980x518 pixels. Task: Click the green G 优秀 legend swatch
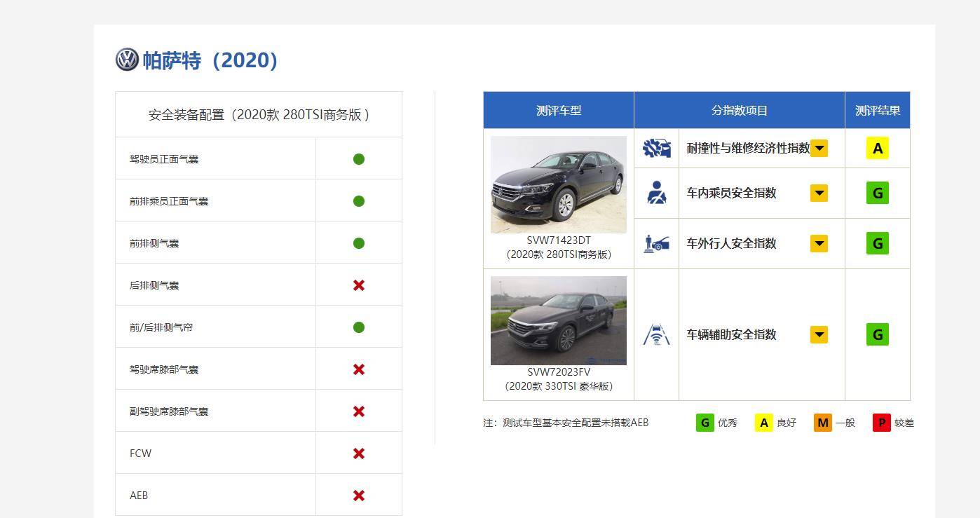pos(705,423)
